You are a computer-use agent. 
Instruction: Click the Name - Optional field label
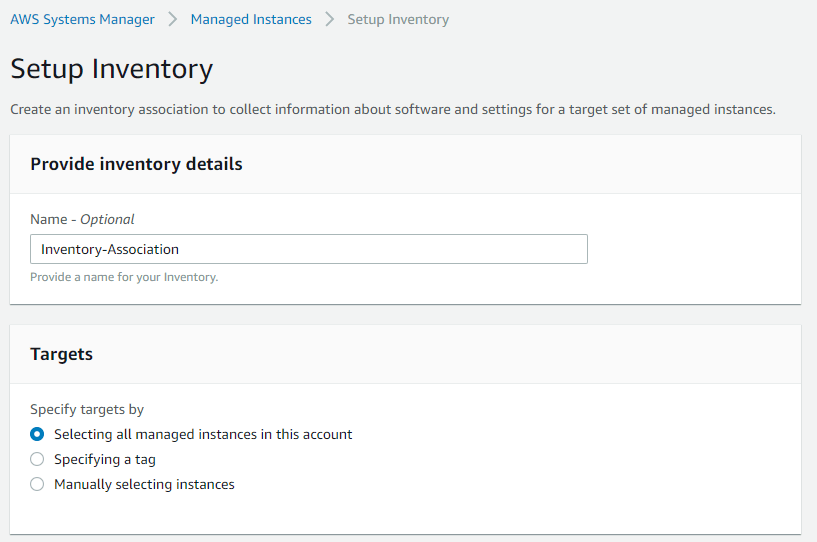[82, 219]
